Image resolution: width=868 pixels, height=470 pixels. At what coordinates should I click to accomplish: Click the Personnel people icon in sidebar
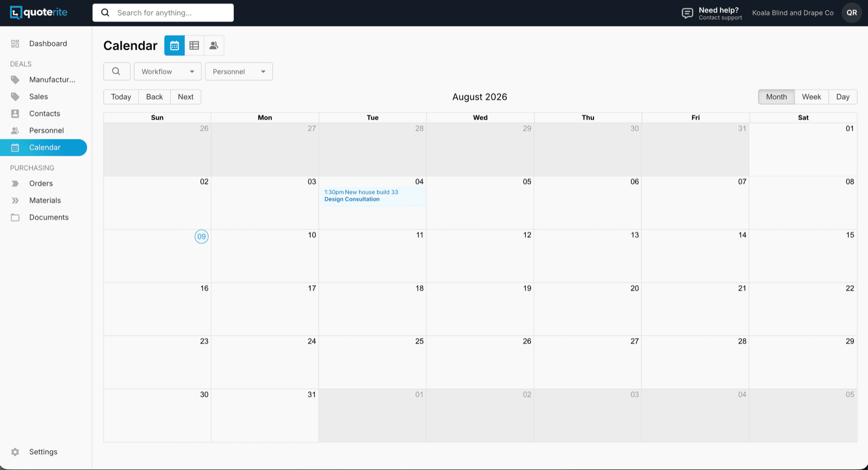15,131
